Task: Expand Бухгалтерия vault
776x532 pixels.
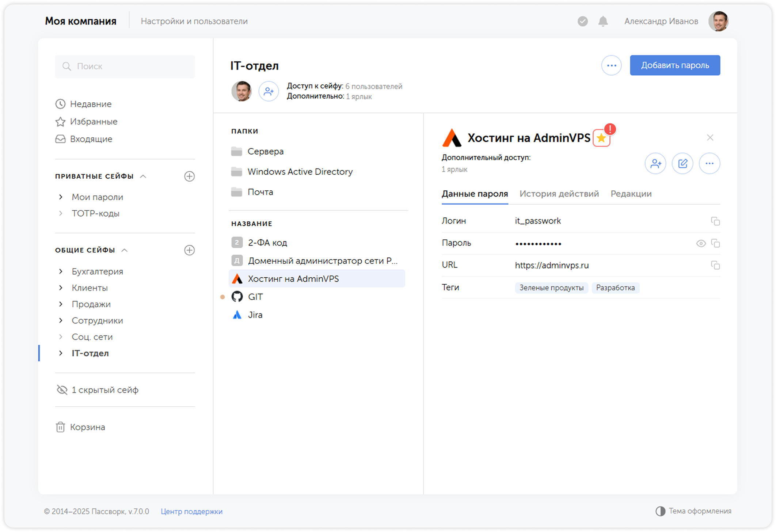Action: click(x=61, y=271)
